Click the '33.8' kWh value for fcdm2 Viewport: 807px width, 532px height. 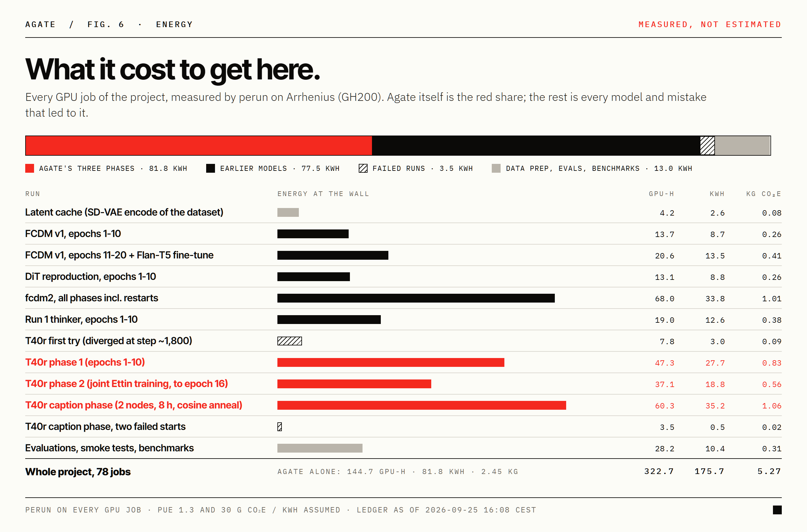(715, 298)
